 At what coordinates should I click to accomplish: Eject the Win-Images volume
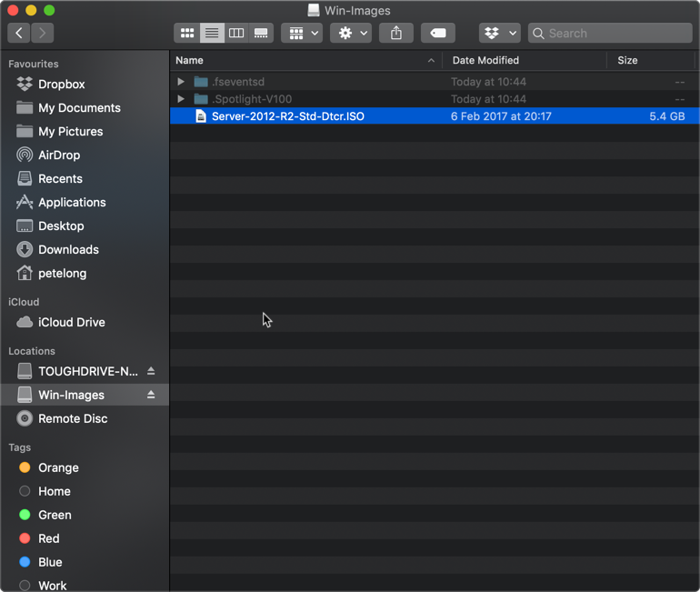(151, 395)
